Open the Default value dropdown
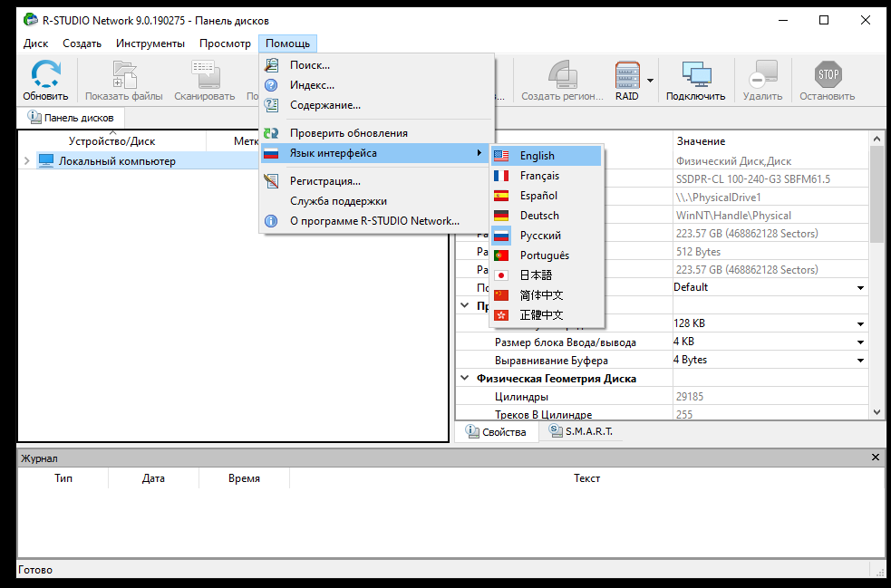The height and width of the screenshot is (588, 891). pyautogui.click(x=860, y=288)
